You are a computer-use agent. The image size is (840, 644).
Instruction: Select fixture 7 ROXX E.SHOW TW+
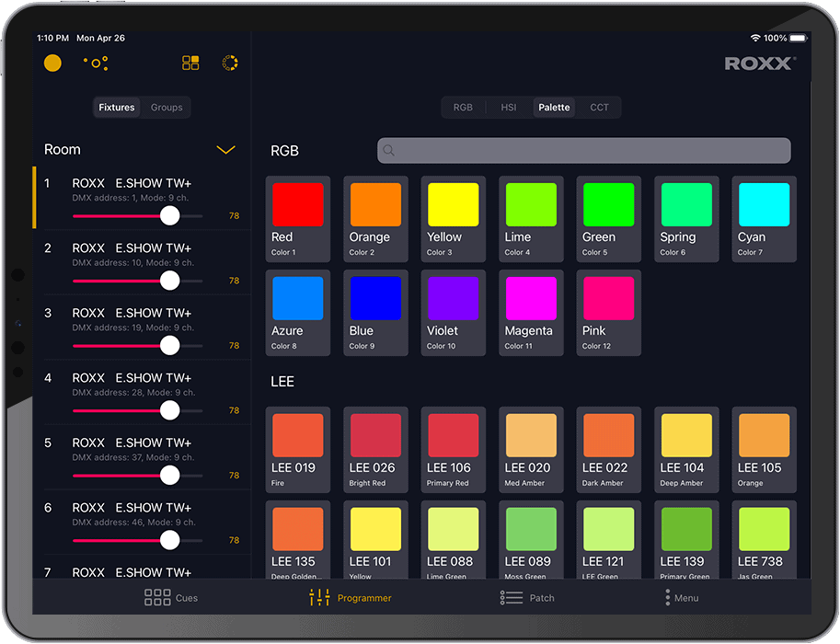click(142, 568)
